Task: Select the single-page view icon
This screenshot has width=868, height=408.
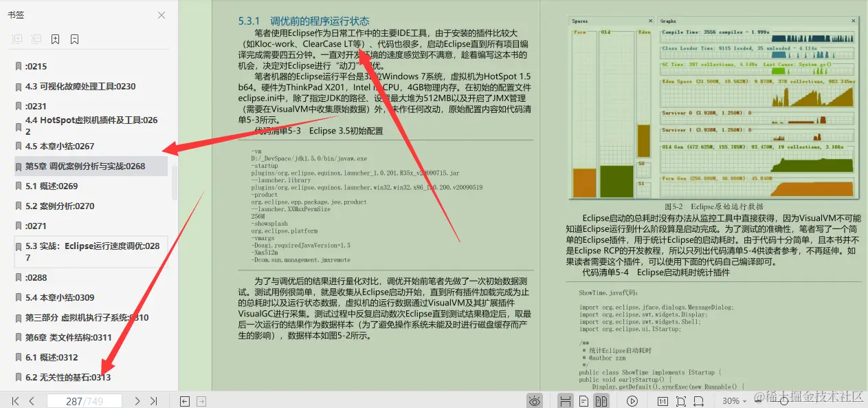Action: pos(583,400)
